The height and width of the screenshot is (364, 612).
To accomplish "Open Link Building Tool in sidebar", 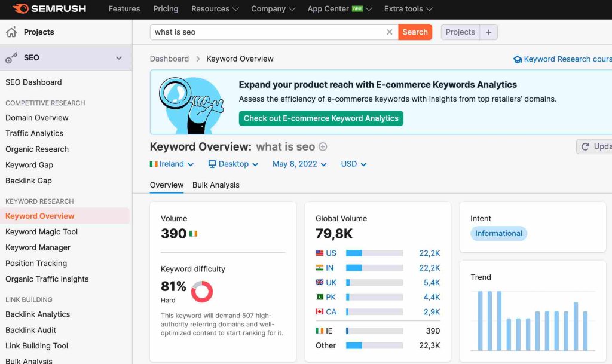I will click(x=36, y=346).
